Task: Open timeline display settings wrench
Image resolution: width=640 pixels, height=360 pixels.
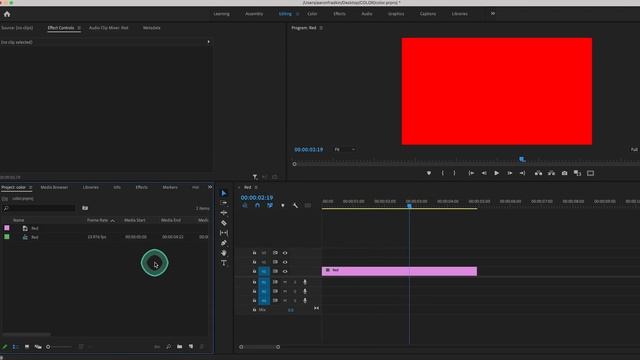Action: tap(295, 205)
